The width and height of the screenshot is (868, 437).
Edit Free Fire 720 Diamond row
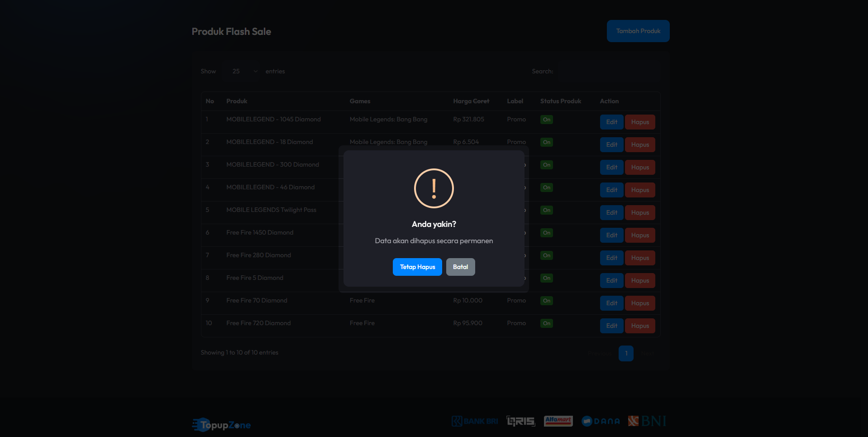tap(611, 326)
